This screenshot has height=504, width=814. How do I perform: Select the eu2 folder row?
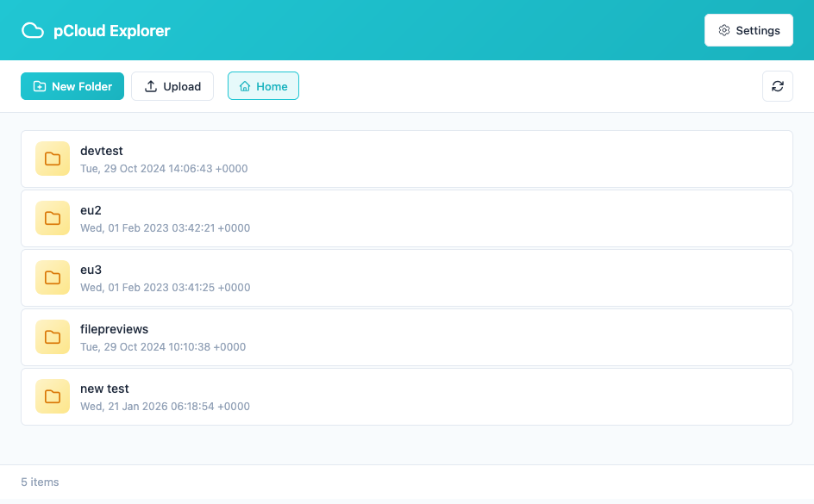point(345,218)
